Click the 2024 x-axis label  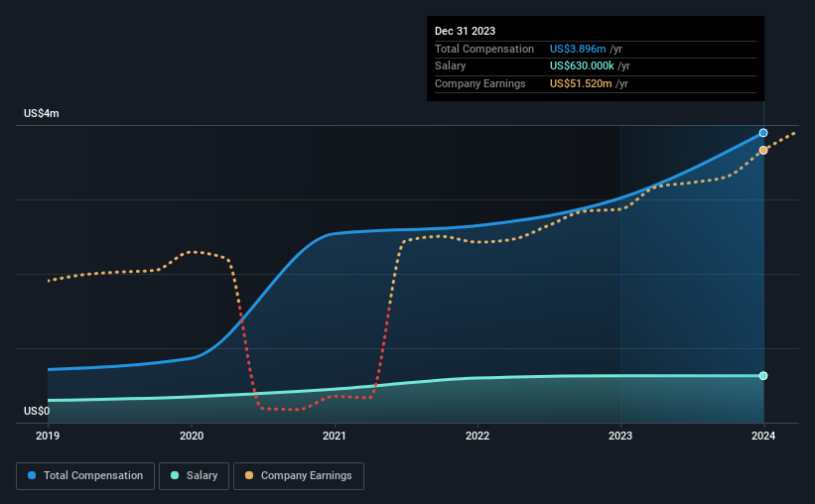tap(763, 436)
